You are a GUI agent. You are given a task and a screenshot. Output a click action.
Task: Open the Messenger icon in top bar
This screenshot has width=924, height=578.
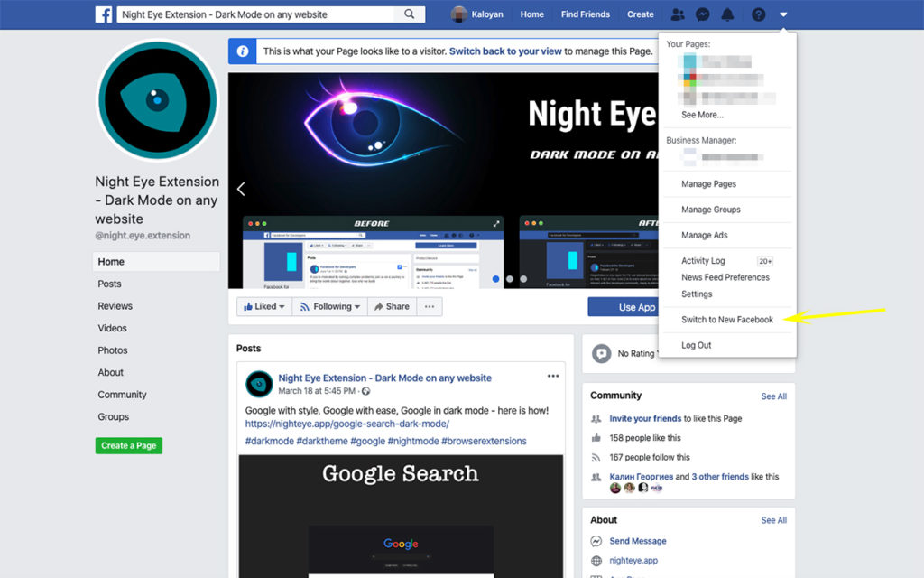coord(702,14)
